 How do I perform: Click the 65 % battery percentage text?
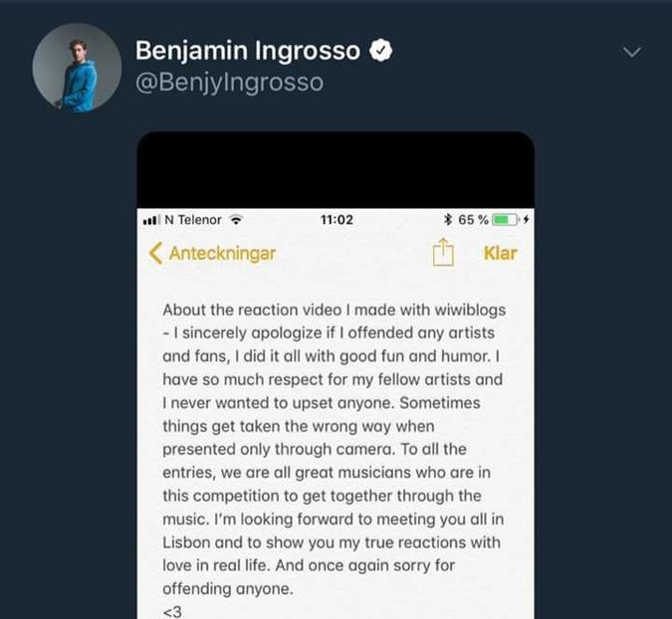click(473, 220)
